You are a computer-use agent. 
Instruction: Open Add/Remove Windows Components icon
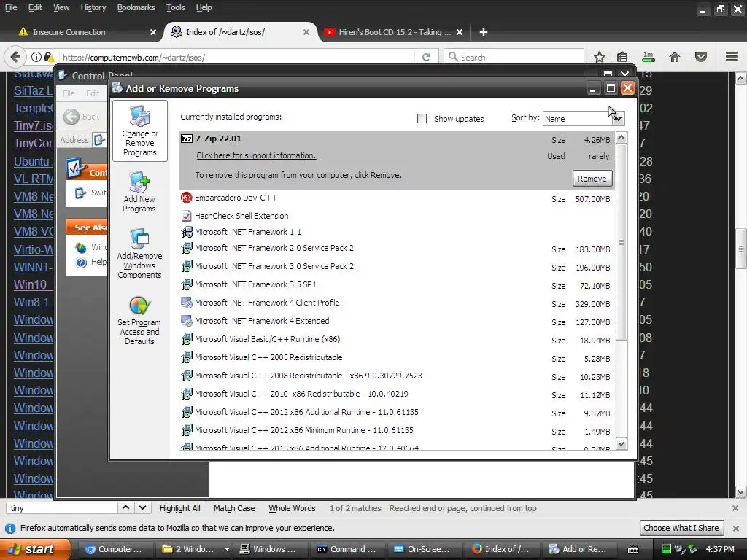(139, 253)
